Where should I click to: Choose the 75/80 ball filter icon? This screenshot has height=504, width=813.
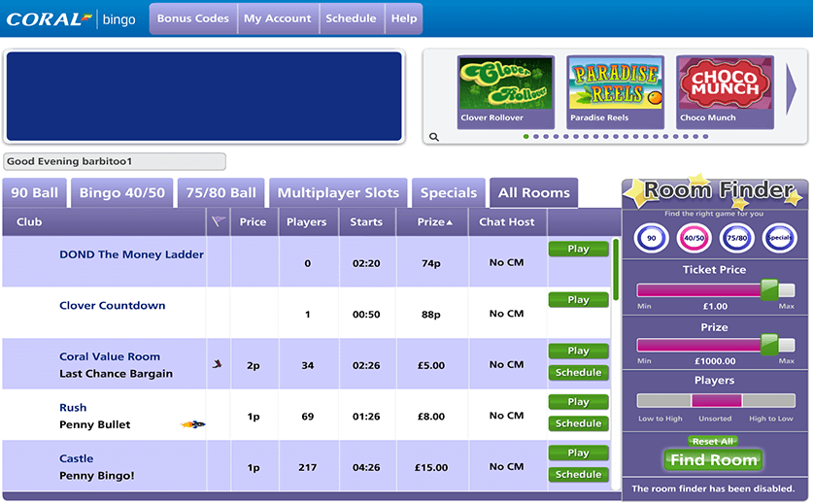click(x=737, y=238)
